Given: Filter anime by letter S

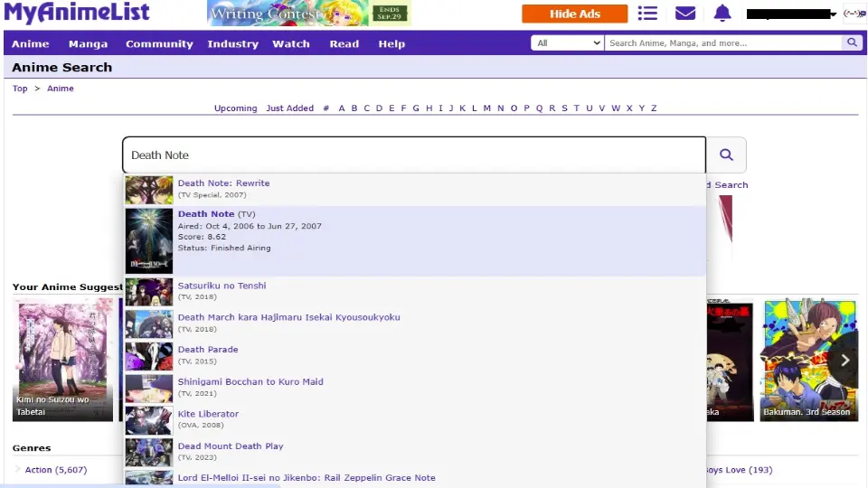Looking at the screenshot, I should click(x=564, y=108).
